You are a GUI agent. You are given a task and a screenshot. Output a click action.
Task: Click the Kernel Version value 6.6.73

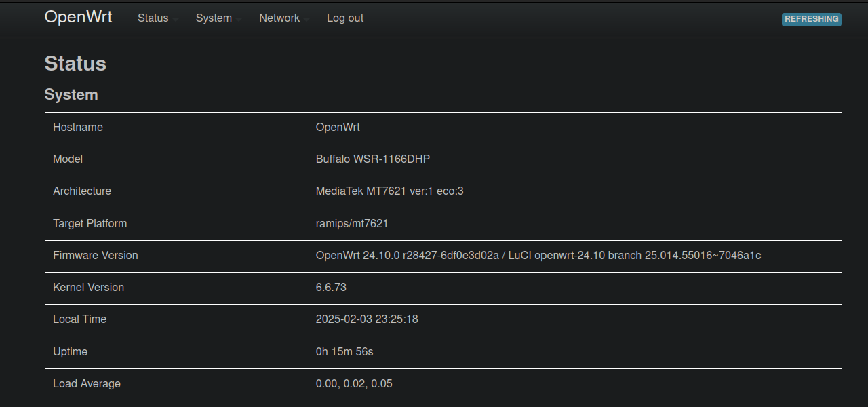coord(330,287)
